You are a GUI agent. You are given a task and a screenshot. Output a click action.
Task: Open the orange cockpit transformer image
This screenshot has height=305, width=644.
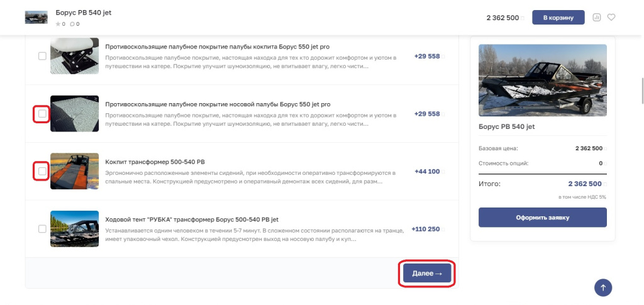75,171
